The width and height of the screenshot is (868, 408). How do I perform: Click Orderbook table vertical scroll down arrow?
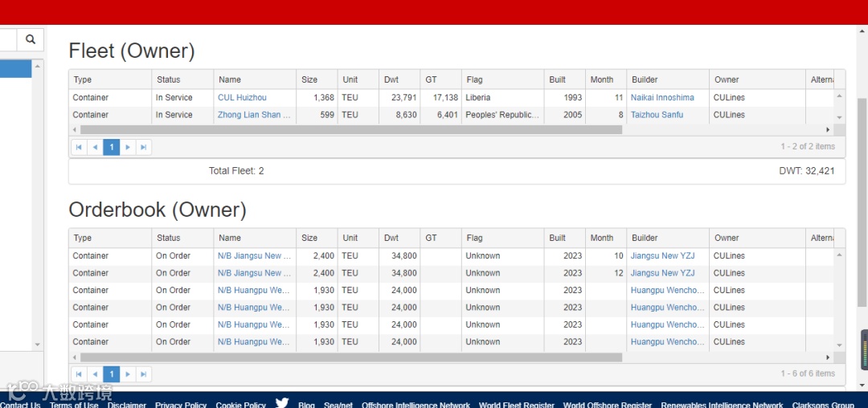click(839, 345)
